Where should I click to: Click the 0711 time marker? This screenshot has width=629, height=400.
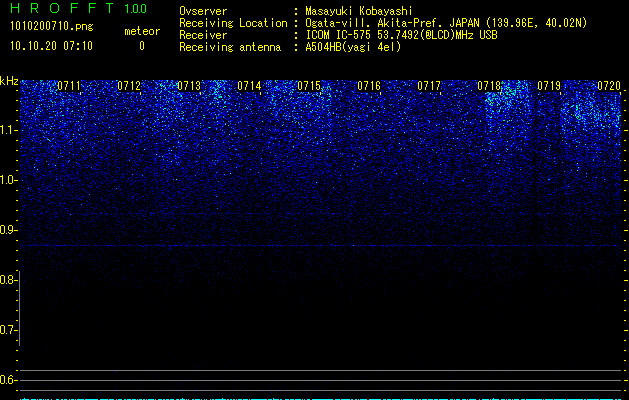[69, 86]
